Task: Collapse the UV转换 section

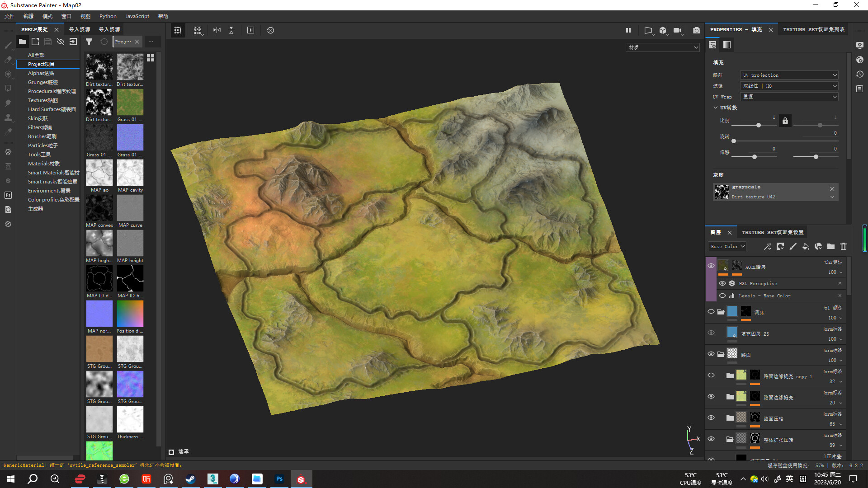Action: (716, 108)
